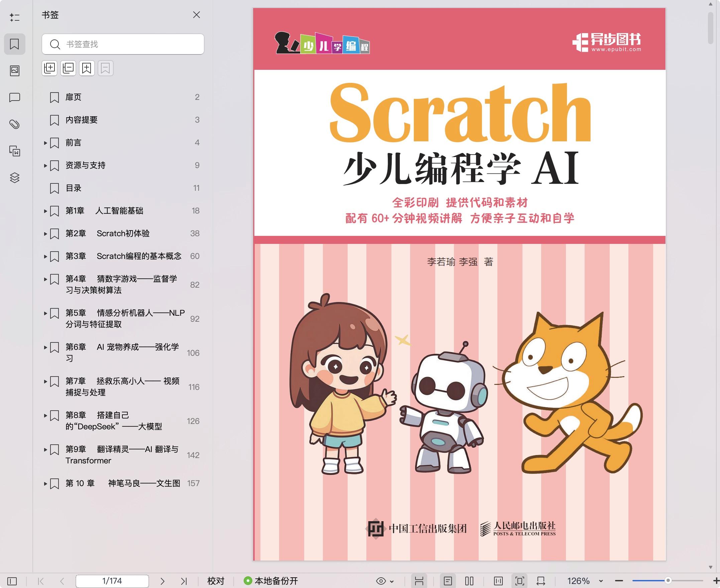Go to the first page button
Screen dimensions: 720x588
(41, 582)
